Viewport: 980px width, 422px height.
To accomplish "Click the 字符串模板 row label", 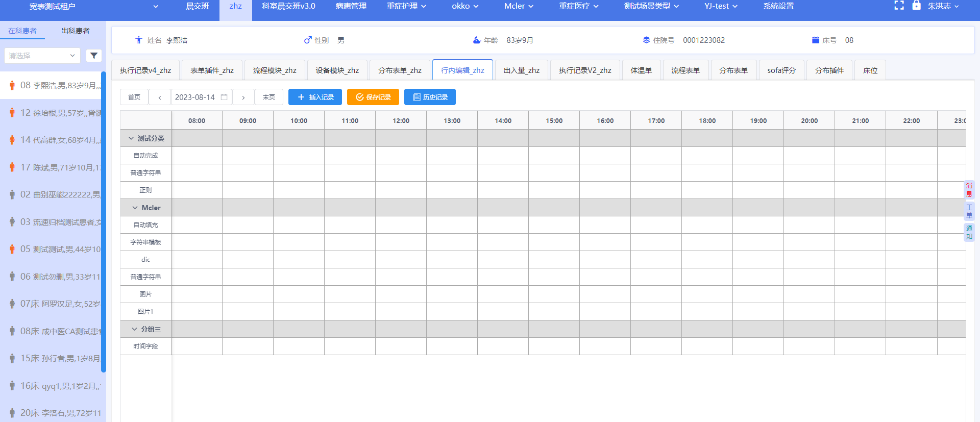I will click(x=145, y=242).
